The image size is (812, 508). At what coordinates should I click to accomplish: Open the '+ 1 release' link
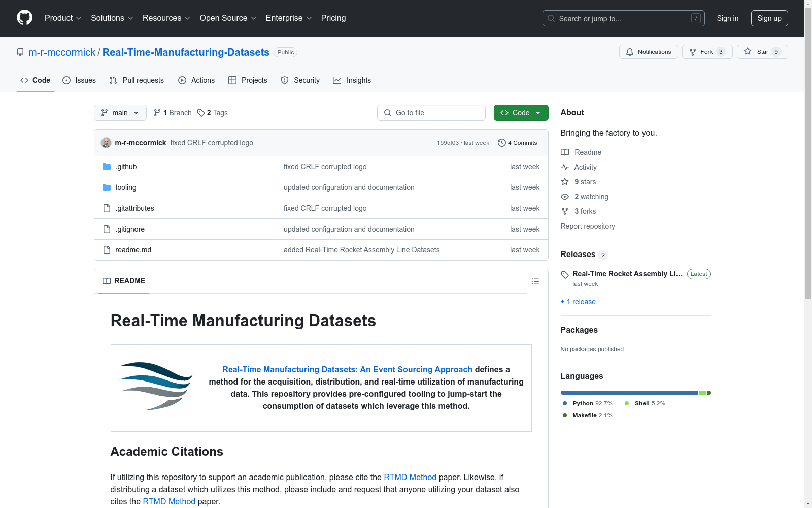[578, 302]
